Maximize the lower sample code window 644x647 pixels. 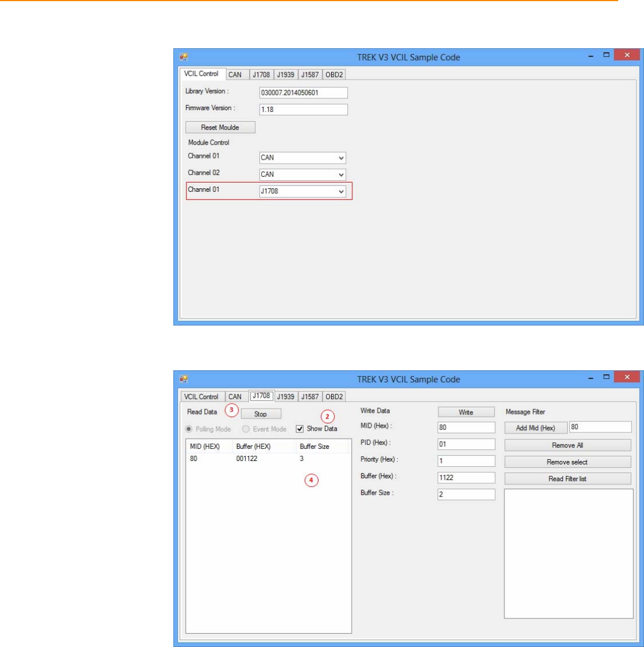(606, 377)
